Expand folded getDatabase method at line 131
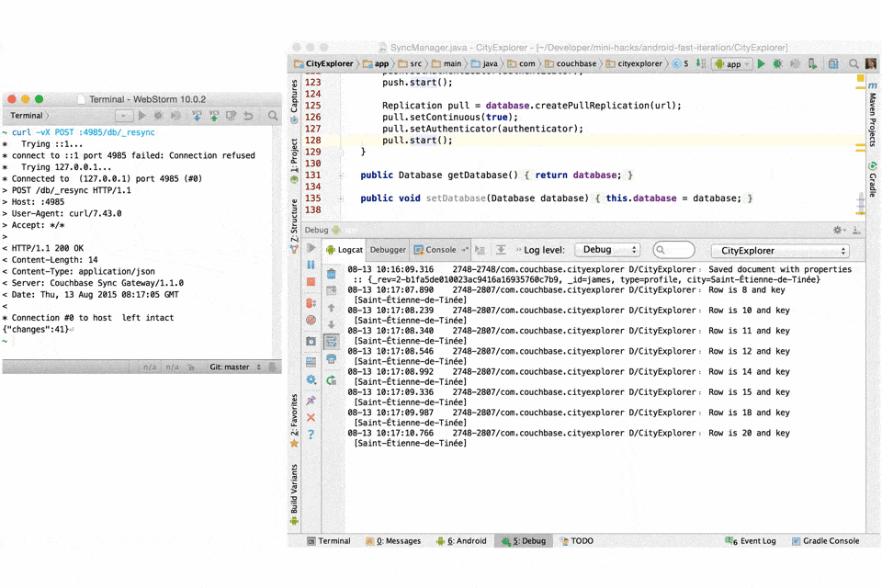Image resolution: width=882 pixels, height=588 pixels. pos(341,175)
